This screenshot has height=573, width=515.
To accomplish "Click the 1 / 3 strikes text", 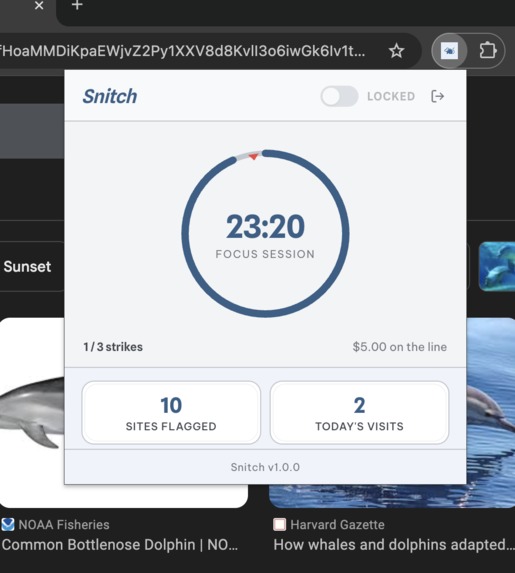I will click(113, 347).
